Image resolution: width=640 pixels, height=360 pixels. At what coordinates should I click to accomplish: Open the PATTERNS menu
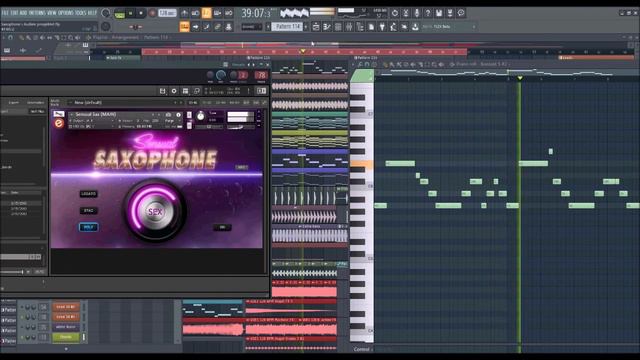(x=37, y=13)
